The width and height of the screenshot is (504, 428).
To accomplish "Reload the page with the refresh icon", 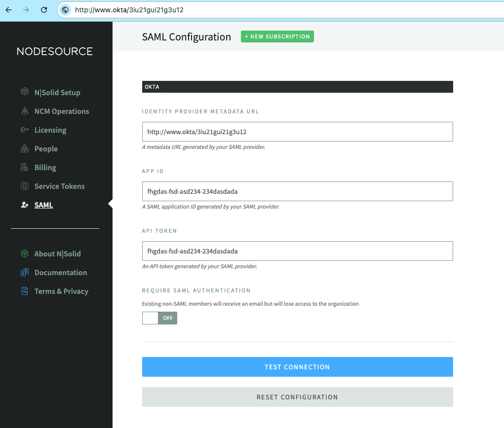I will 44,10.
